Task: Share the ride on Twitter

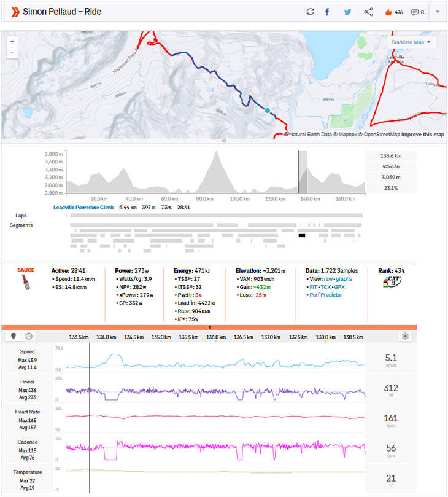Action: (347, 12)
